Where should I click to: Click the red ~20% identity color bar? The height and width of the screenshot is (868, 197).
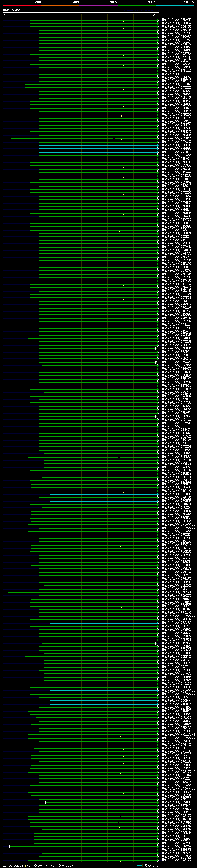click(22, 6)
